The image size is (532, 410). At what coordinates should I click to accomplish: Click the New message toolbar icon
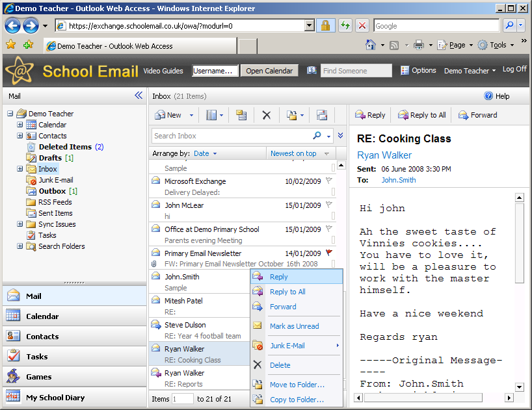[x=160, y=115]
